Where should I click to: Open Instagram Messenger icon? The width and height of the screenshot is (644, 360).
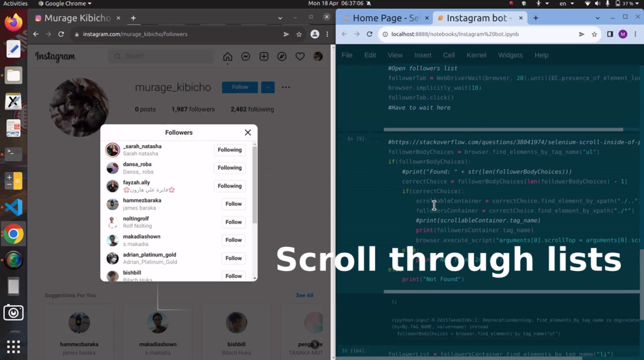(246, 56)
